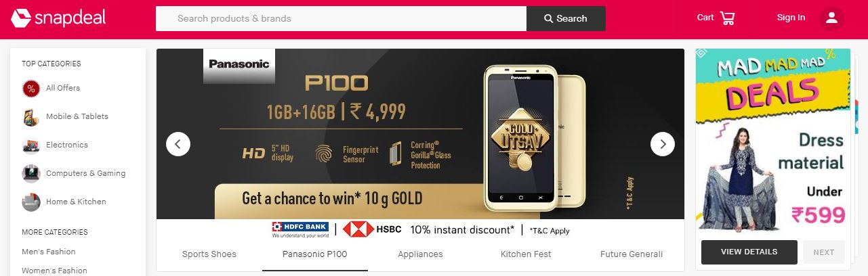Open the Mobile & Tablets category icon
Viewport: 868px width, 276px height.
click(30, 116)
